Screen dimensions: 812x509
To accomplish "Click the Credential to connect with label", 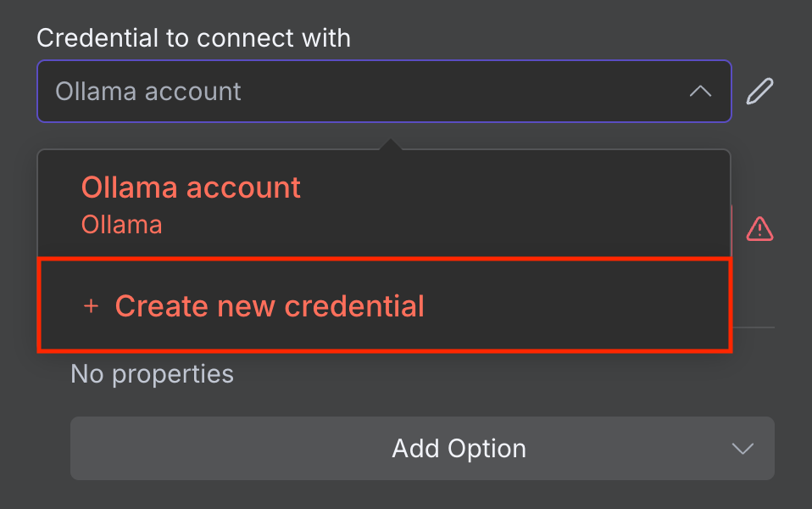I will [194, 37].
